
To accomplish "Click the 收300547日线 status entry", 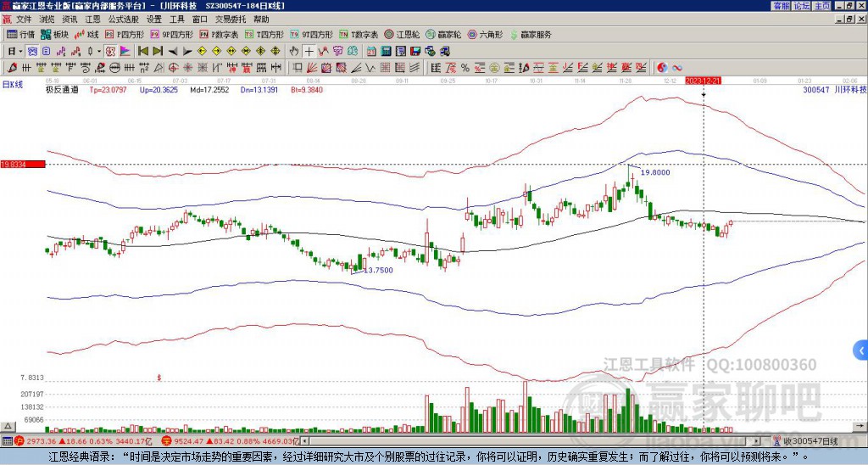I will 807,441.
